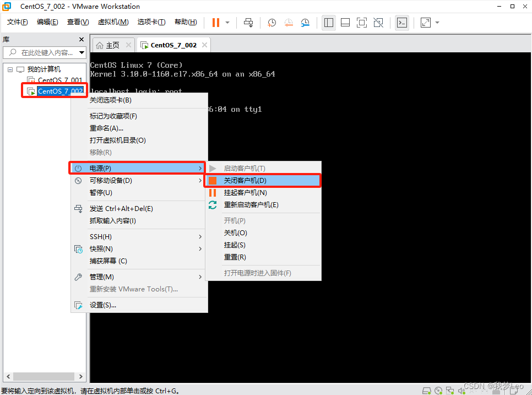Click the orange Pause VM toolbar icon
The width and height of the screenshot is (532, 395).
coord(216,23)
